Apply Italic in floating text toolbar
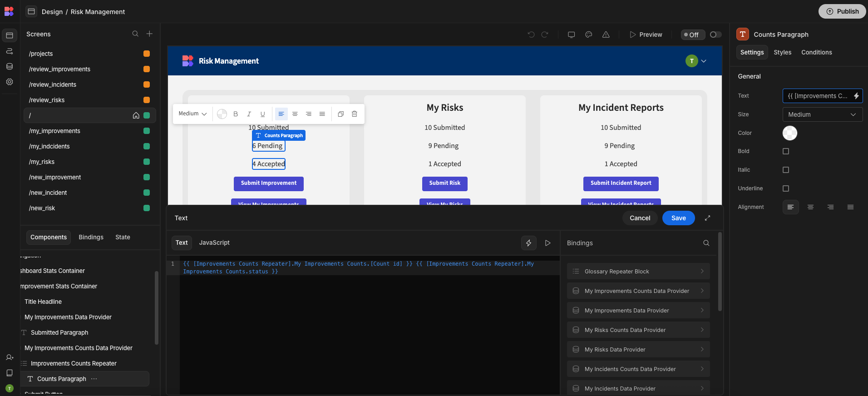868x396 pixels. (x=249, y=114)
